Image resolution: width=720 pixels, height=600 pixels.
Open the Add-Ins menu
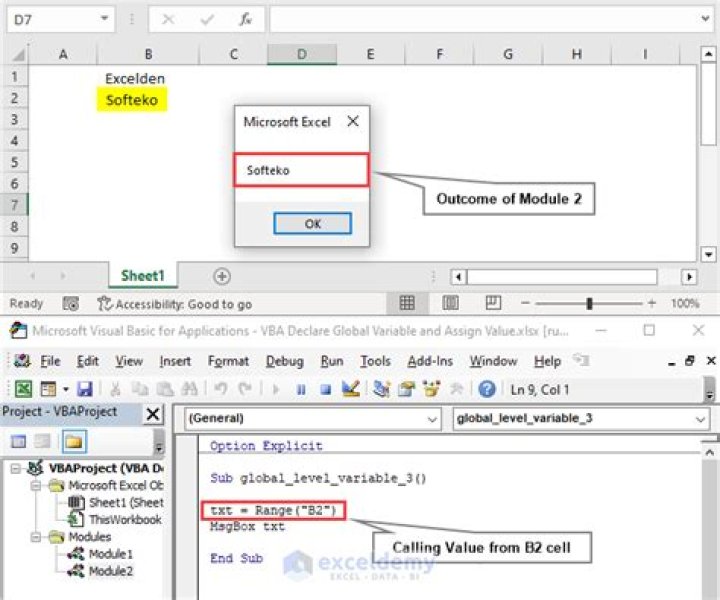coord(430,361)
